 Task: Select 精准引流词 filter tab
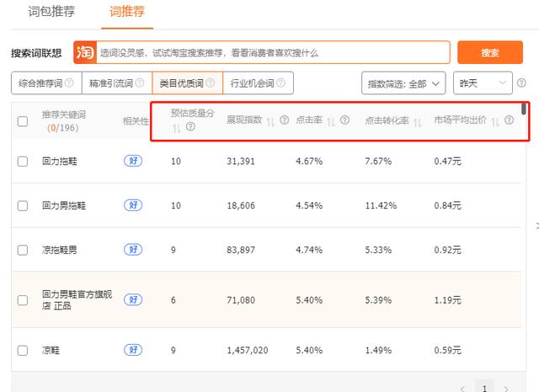[117, 82]
